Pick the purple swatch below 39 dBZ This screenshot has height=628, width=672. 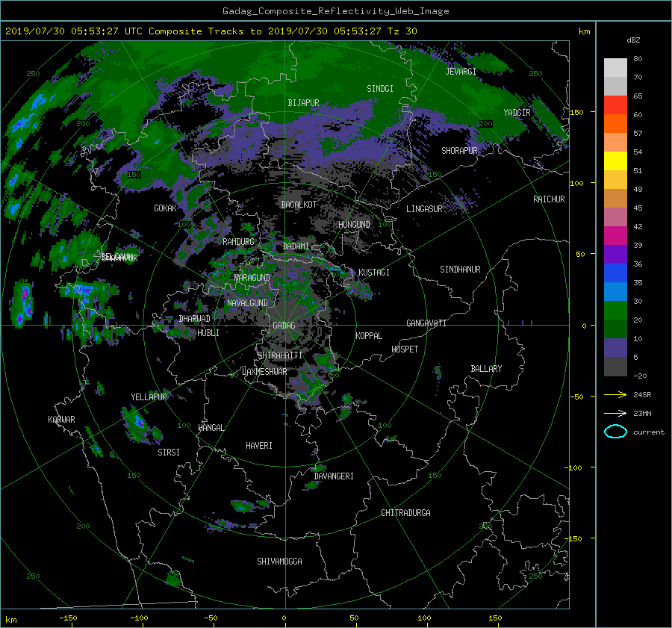615,254
